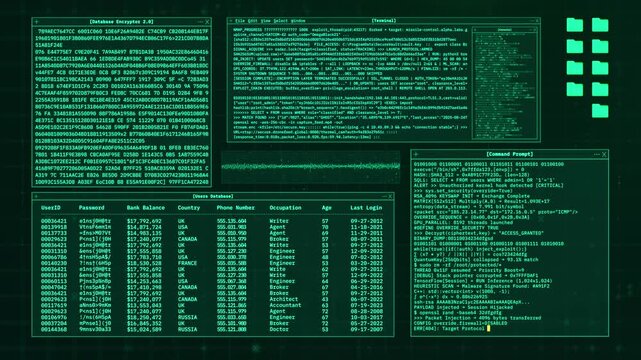The height and width of the screenshot is (360, 641).
Task: Click last login date 04-25-2016
Action: click(x=366, y=287)
